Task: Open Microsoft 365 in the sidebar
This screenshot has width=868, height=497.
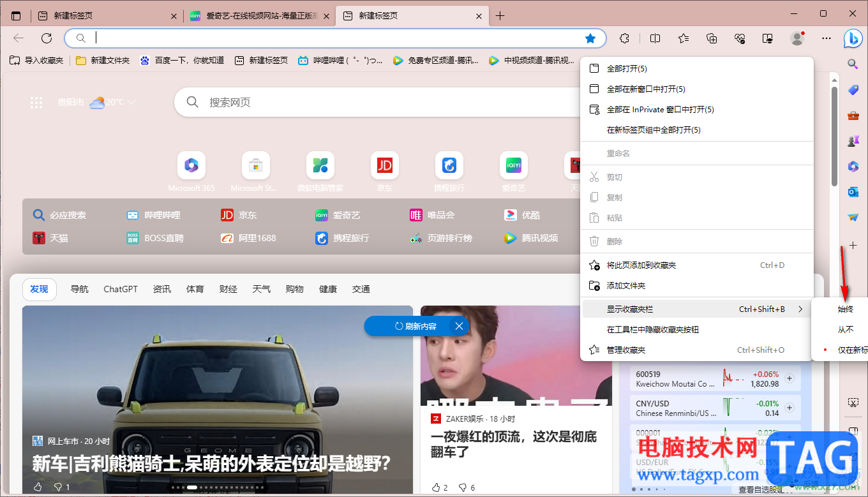Action: click(x=853, y=167)
